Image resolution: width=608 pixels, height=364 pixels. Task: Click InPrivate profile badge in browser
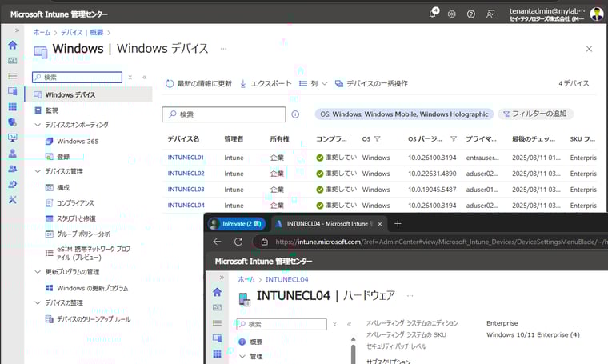(x=237, y=224)
